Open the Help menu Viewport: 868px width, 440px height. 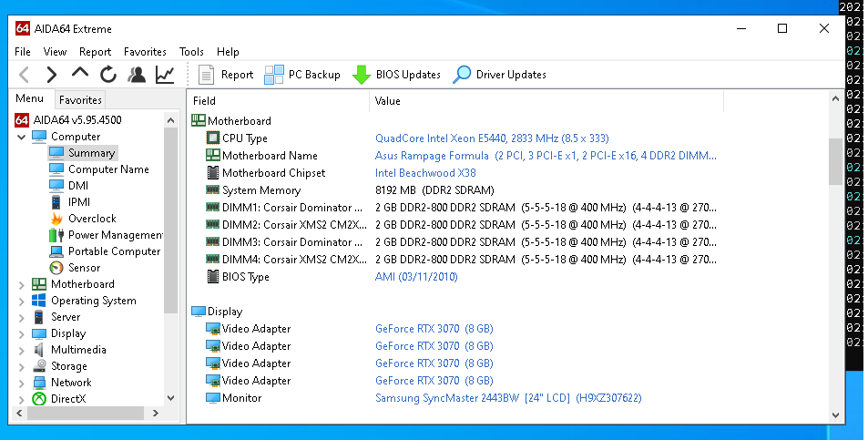228,52
